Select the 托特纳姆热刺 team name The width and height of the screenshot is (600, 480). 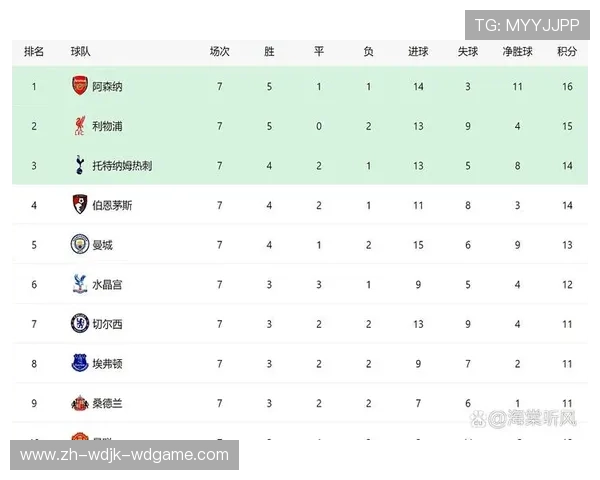(x=122, y=166)
